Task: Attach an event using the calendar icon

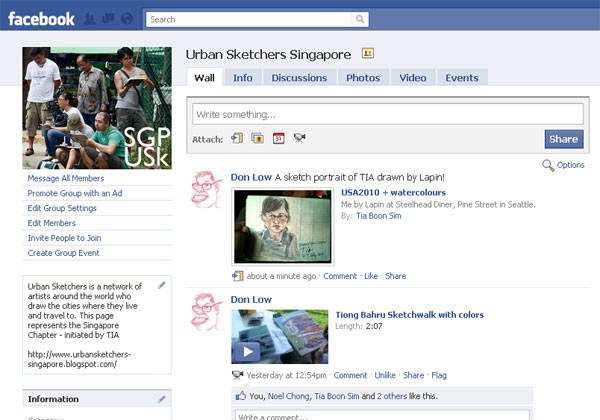Action: 279,138
